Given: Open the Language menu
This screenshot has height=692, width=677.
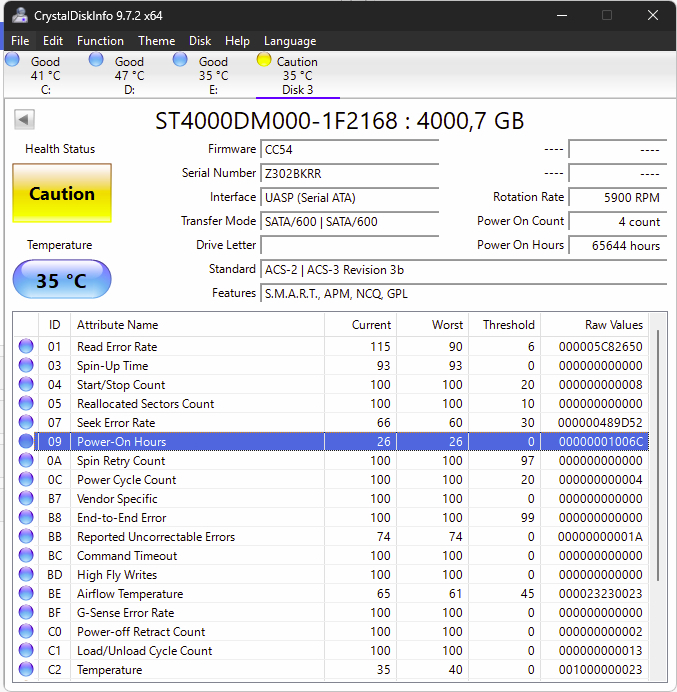Looking at the screenshot, I should pyautogui.click(x=290, y=41).
